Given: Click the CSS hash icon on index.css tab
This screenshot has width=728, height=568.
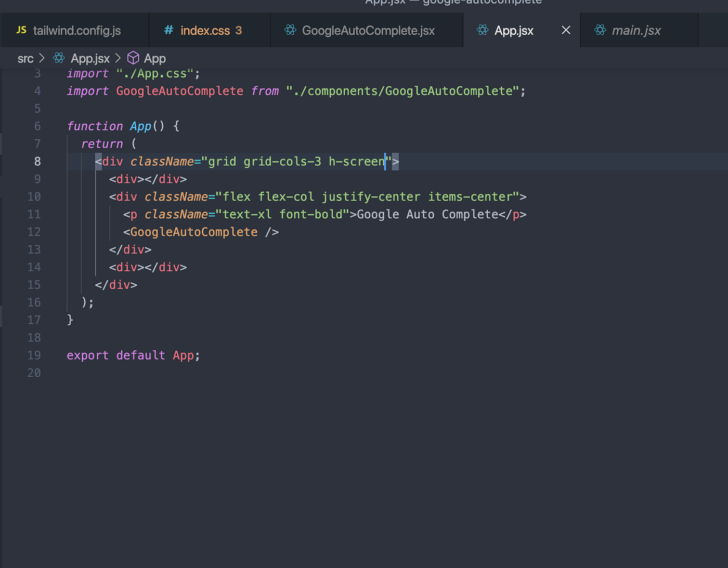Looking at the screenshot, I should 168,30.
